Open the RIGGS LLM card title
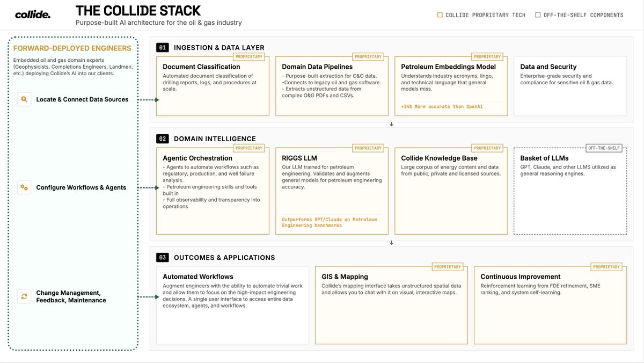 click(x=299, y=158)
